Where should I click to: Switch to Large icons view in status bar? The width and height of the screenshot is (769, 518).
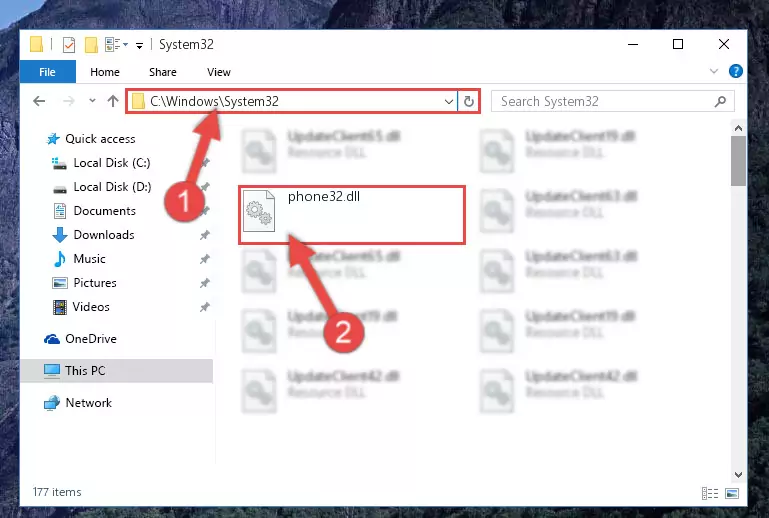click(x=732, y=493)
